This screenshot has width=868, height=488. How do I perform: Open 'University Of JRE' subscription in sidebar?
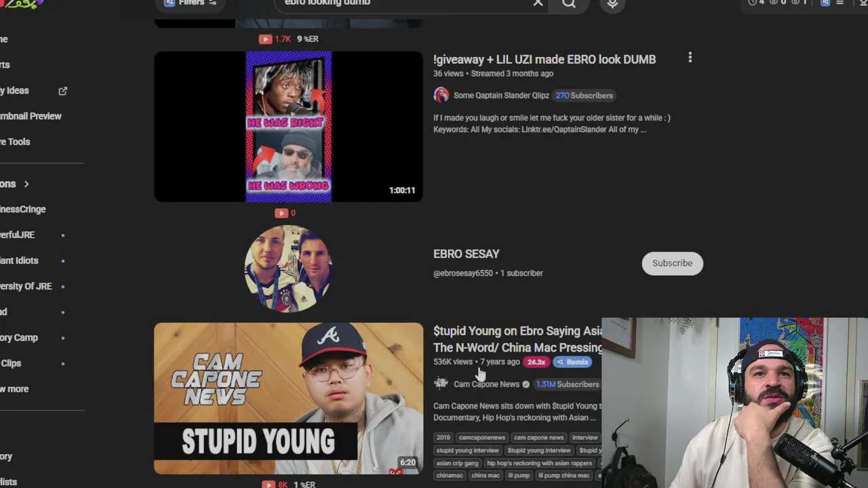coord(26,287)
